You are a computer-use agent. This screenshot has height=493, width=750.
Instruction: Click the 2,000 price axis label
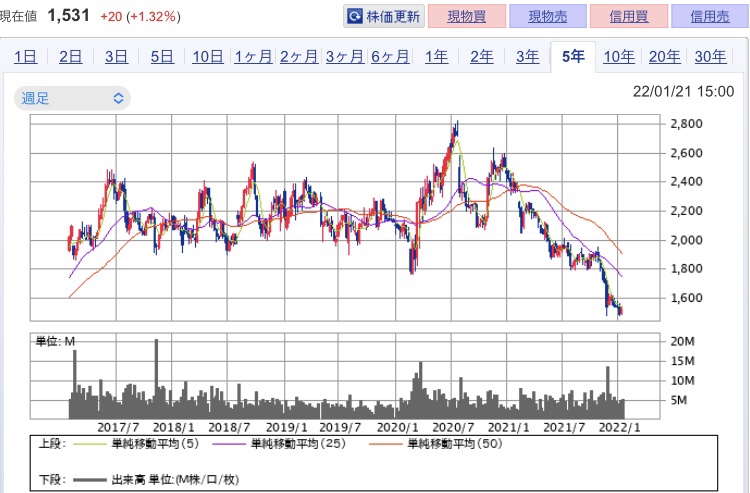686,240
